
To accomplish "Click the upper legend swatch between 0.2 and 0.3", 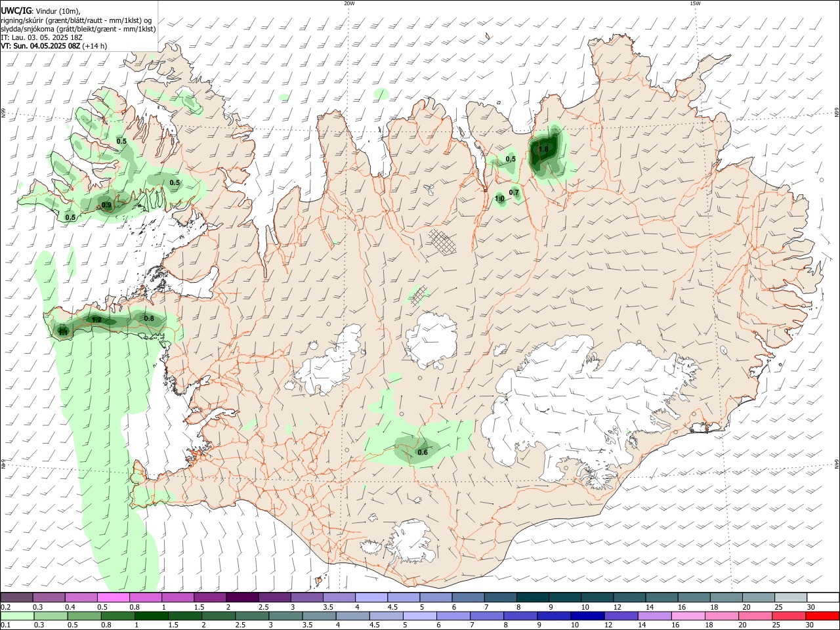I will tap(16, 597).
